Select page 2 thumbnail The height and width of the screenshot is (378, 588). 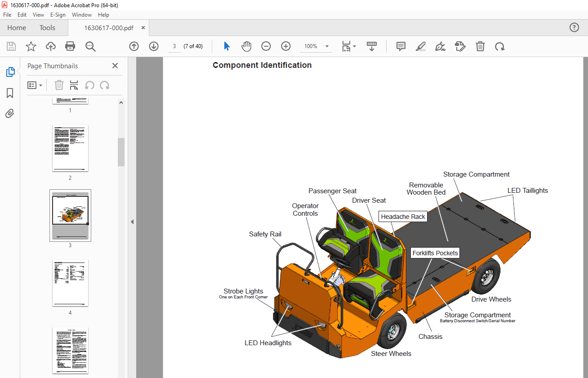(x=70, y=148)
